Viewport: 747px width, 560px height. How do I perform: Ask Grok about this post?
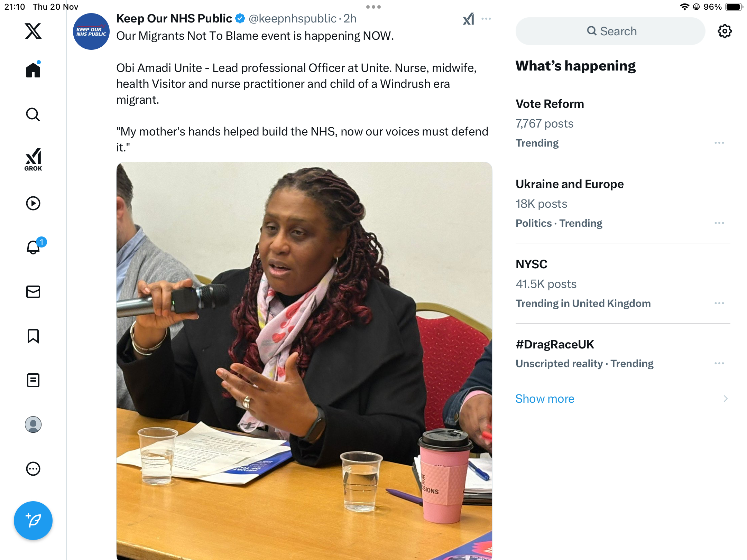(469, 19)
